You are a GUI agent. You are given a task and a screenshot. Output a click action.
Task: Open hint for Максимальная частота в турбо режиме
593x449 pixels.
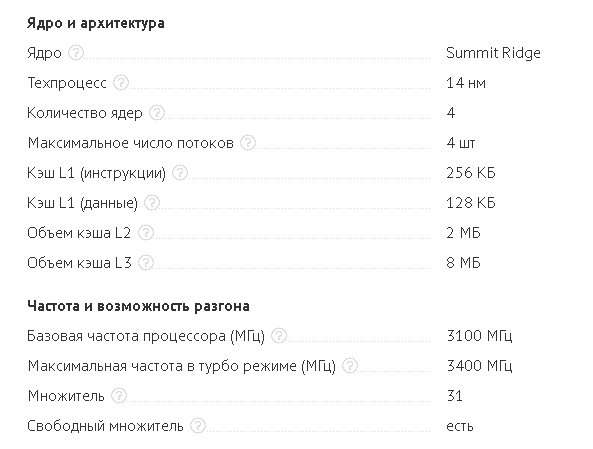coord(350,365)
